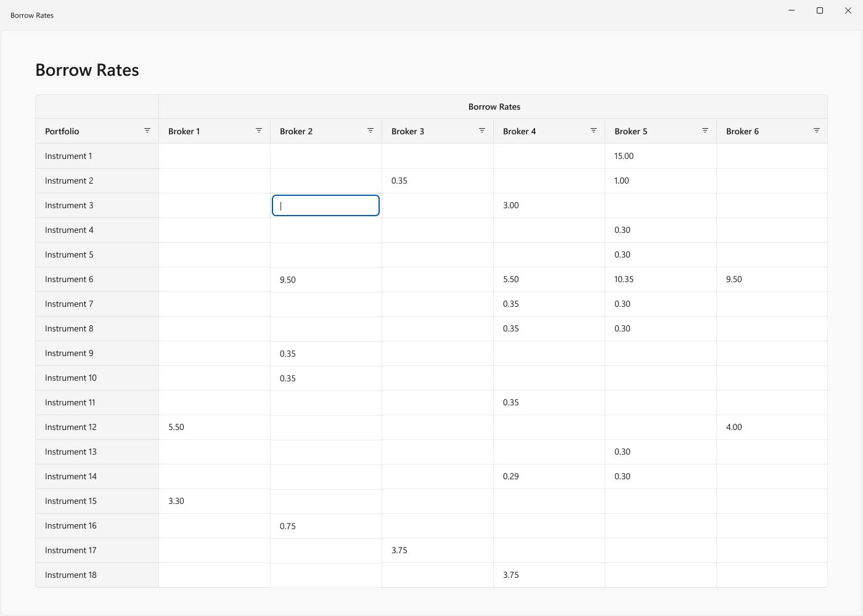Click the filter icon for Broker 2
The height and width of the screenshot is (616, 863).
click(370, 131)
